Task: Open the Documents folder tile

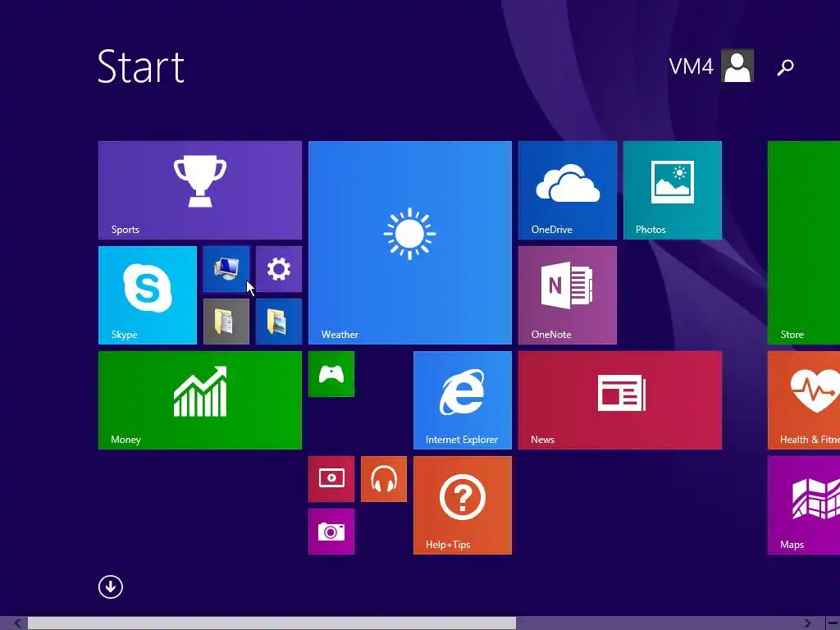Action: pos(226,322)
